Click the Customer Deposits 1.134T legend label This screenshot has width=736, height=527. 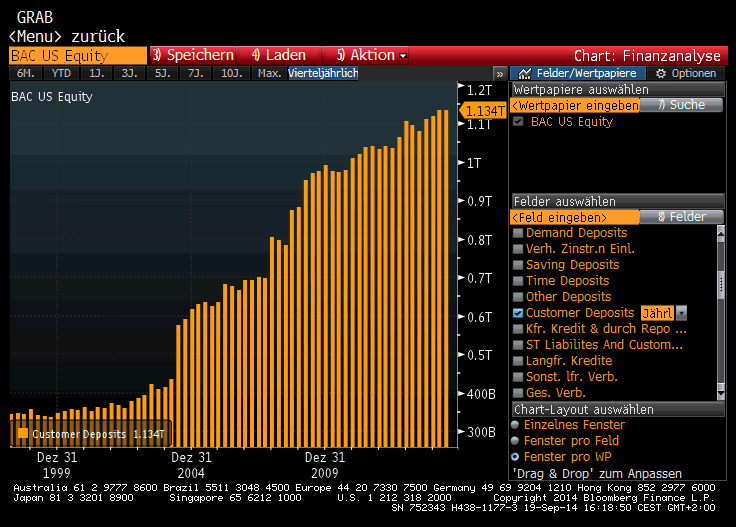[98, 434]
